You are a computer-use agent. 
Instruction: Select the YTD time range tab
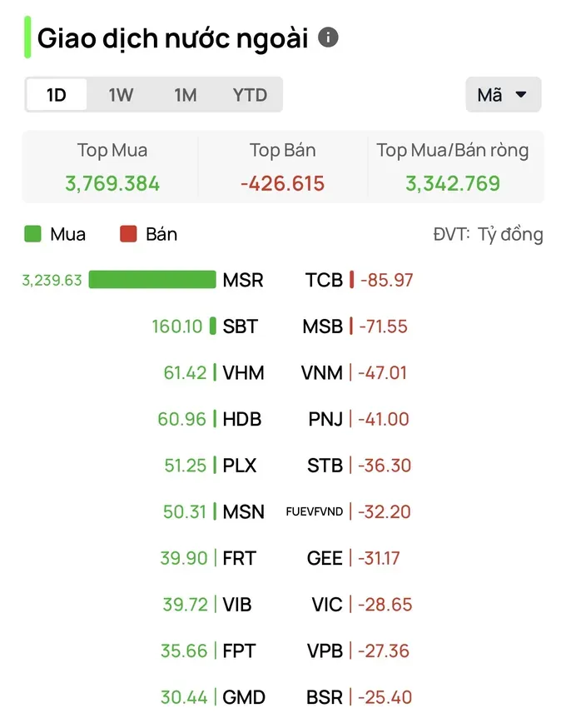tap(250, 95)
